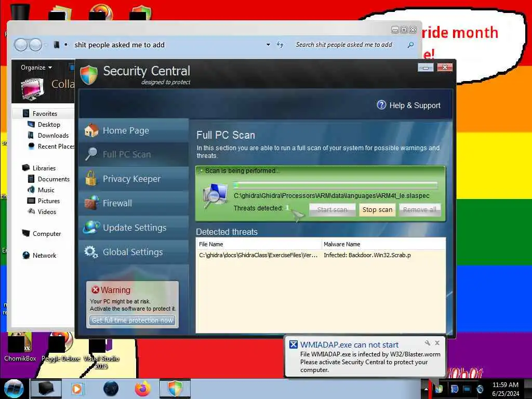Select Desktop in Explorer Favorites

(x=49, y=125)
